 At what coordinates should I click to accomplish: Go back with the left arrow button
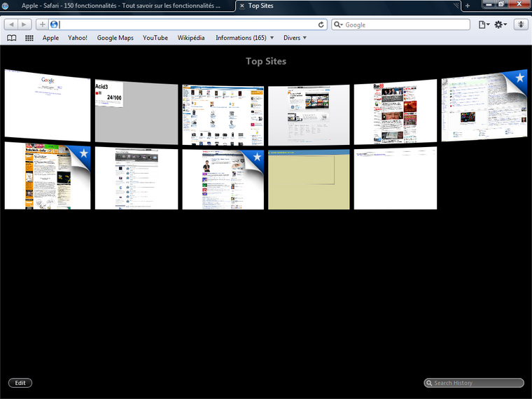(x=11, y=24)
